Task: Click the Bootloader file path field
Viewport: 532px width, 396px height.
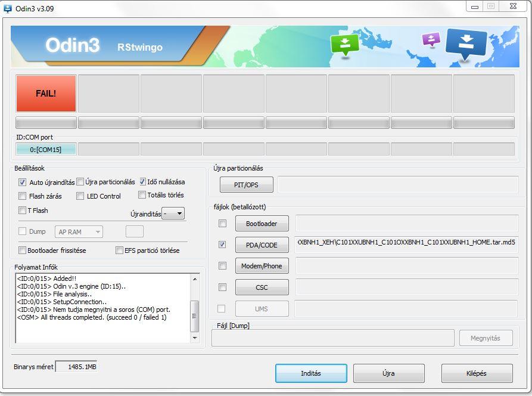Action: pyautogui.click(x=407, y=224)
